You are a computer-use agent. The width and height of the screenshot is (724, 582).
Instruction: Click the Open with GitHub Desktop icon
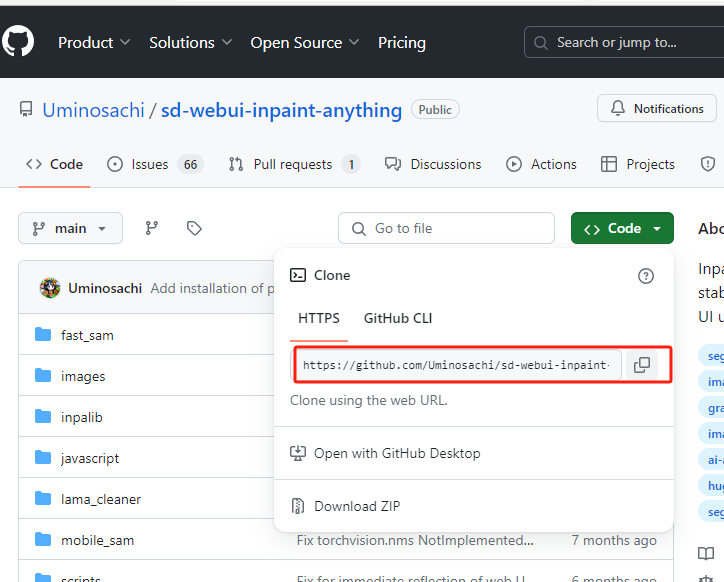(298, 453)
